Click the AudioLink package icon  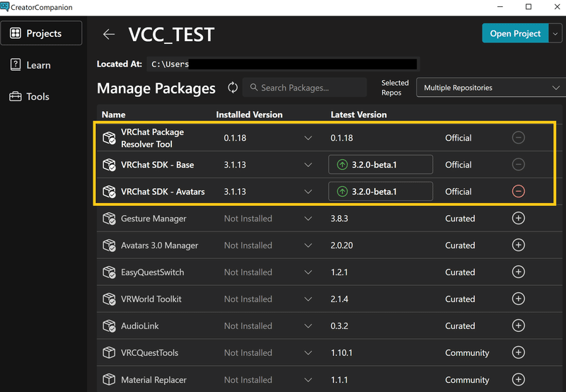pyautogui.click(x=109, y=325)
